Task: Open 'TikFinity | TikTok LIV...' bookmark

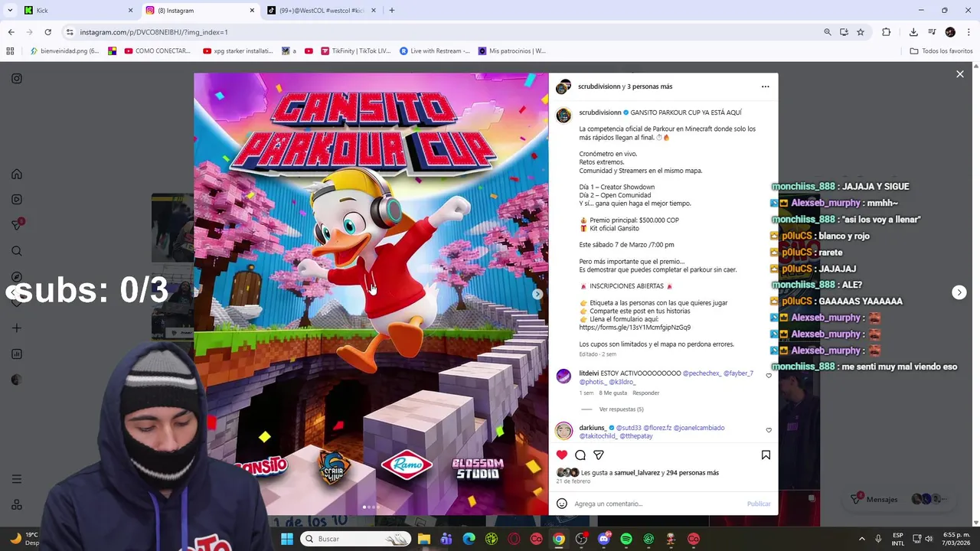Action: (x=355, y=51)
